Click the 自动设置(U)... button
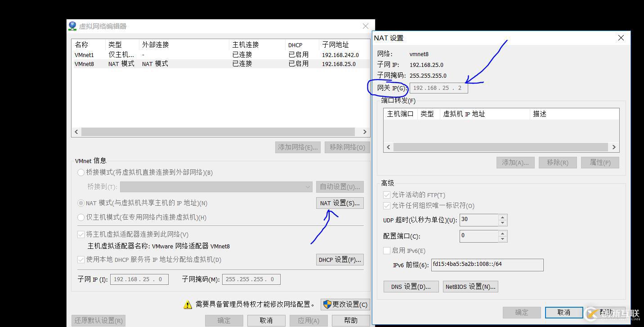This screenshot has height=327, width=644. pos(340,187)
